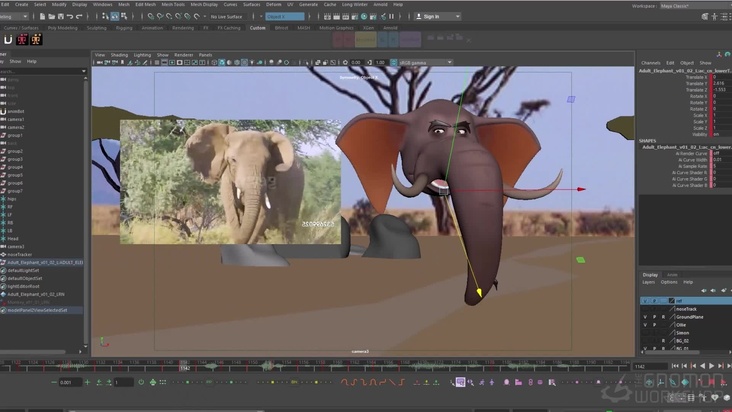Switch to the Rigging shelf tab
This screenshot has height=412, width=732.
pyautogui.click(x=124, y=28)
